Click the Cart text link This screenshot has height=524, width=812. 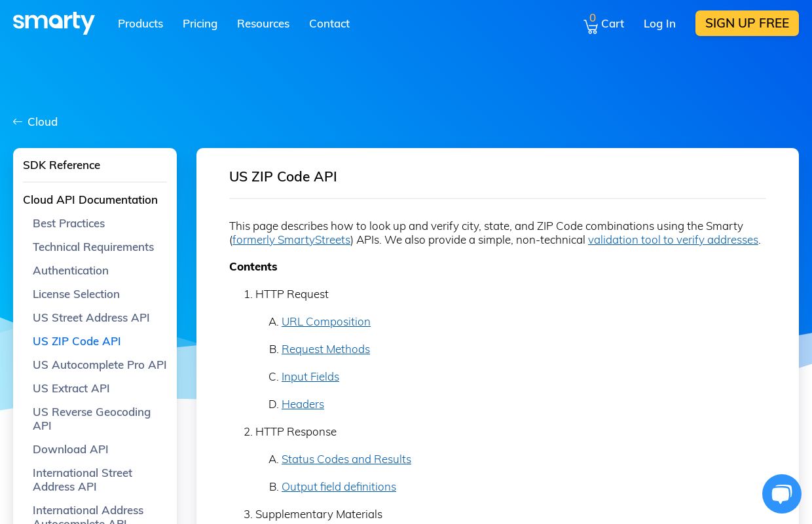(x=612, y=24)
